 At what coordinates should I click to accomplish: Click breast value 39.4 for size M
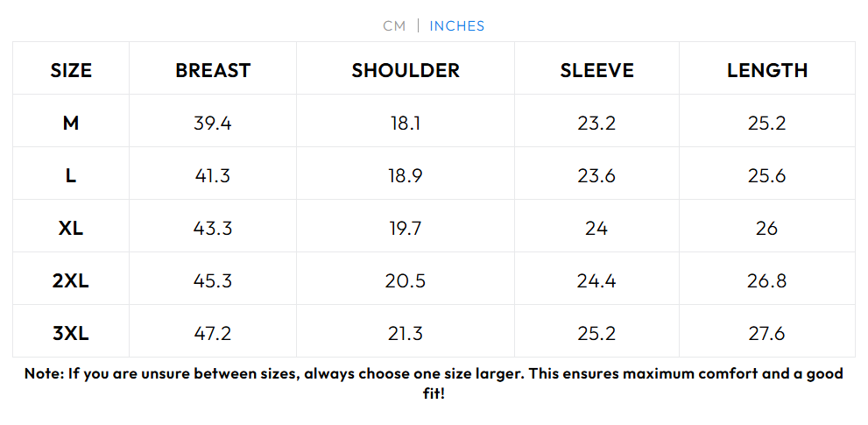pyautogui.click(x=213, y=124)
